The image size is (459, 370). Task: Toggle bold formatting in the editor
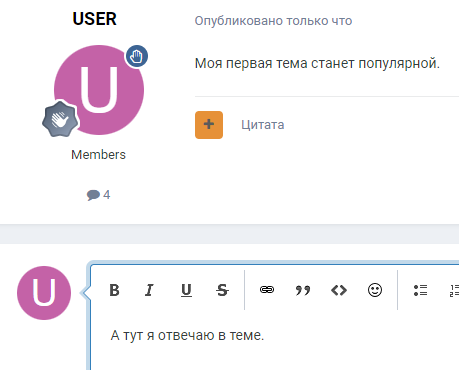coord(114,290)
